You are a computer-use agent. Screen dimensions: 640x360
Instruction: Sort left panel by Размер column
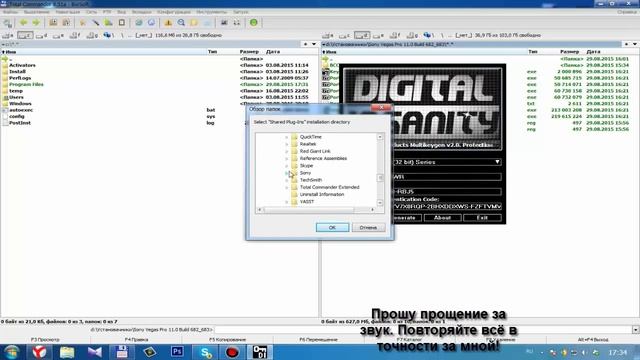(249, 52)
